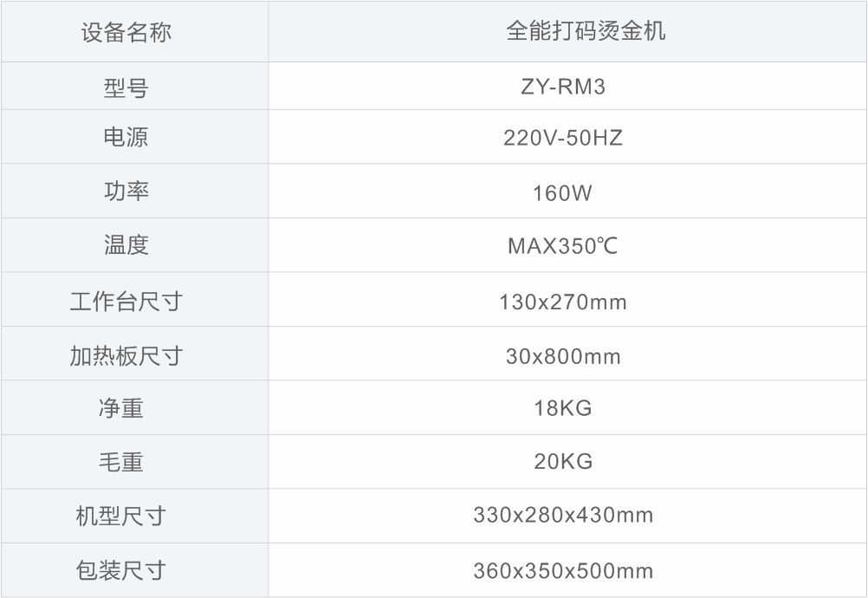The height and width of the screenshot is (598, 868).
Task: Select the 330x280x430mm machine size value
Action: pos(563,516)
